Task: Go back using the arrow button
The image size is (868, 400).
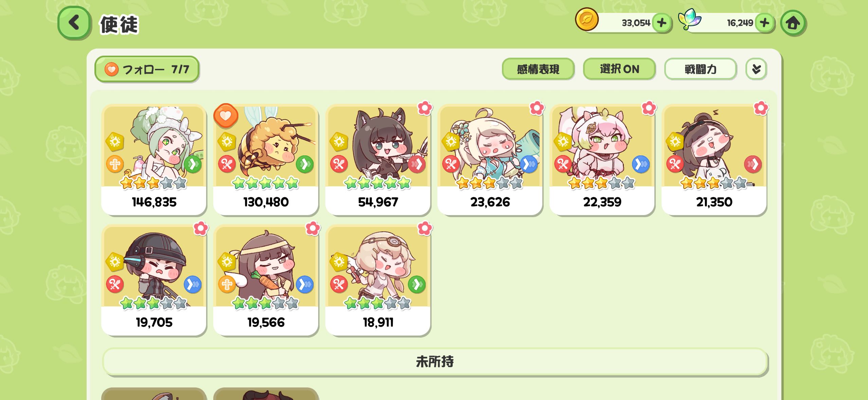Action: (74, 23)
